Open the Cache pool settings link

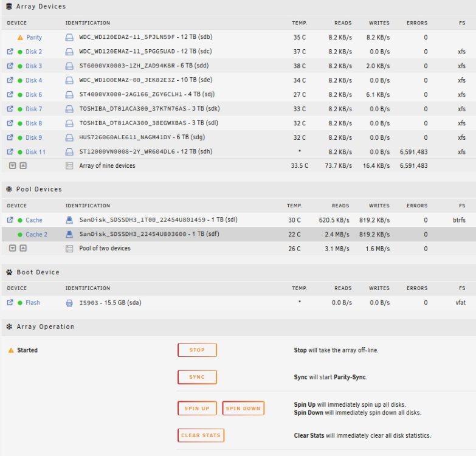[34, 220]
